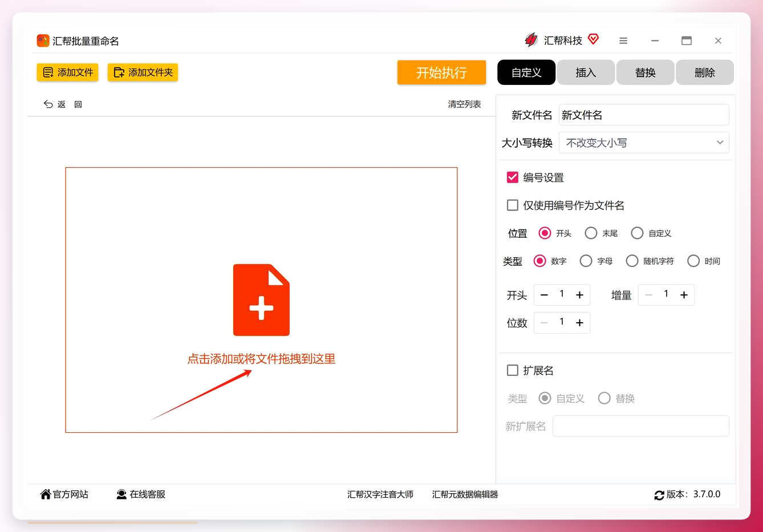Open the 大小写转换 dropdown
Screen dimensions: 763x532
(x=644, y=143)
